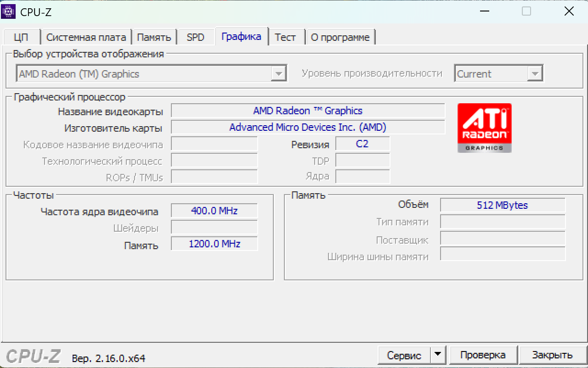The image size is (588, 368).
Task: Click the Ревизия label
Action: pyautogui.click(x=310, y=145)
